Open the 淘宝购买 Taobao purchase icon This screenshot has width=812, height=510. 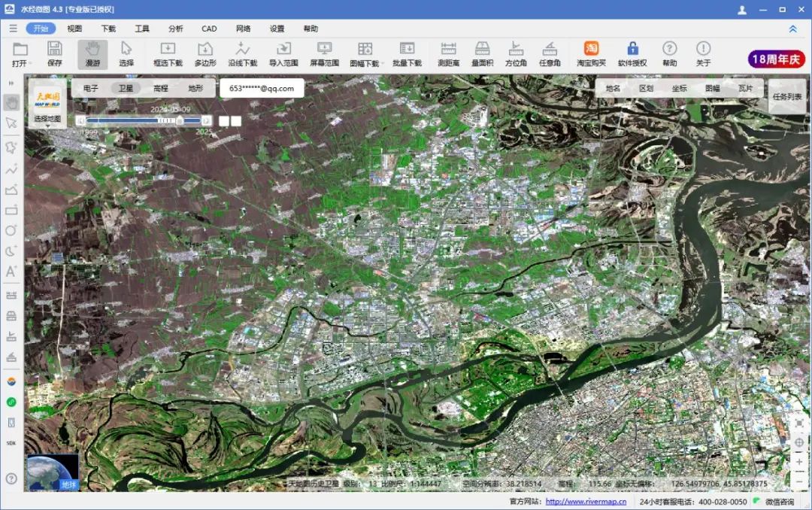[x=591, y=54]
